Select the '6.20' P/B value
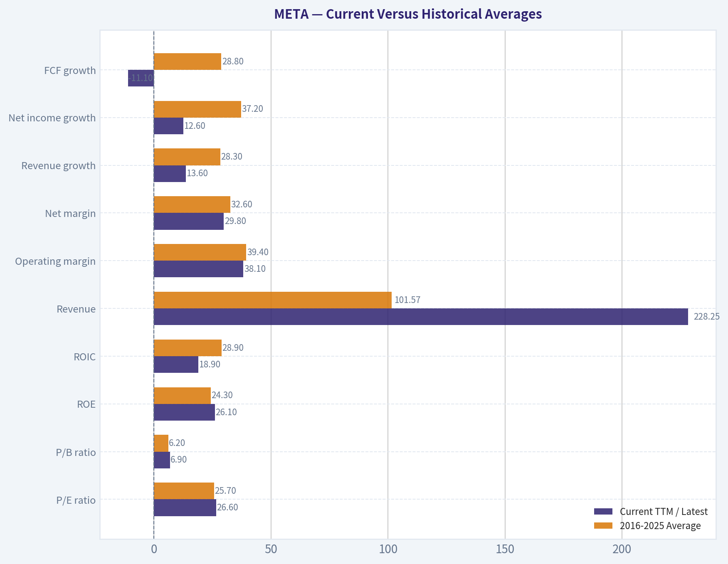Viewport: 728px width, 564px height. click(177, 443)
